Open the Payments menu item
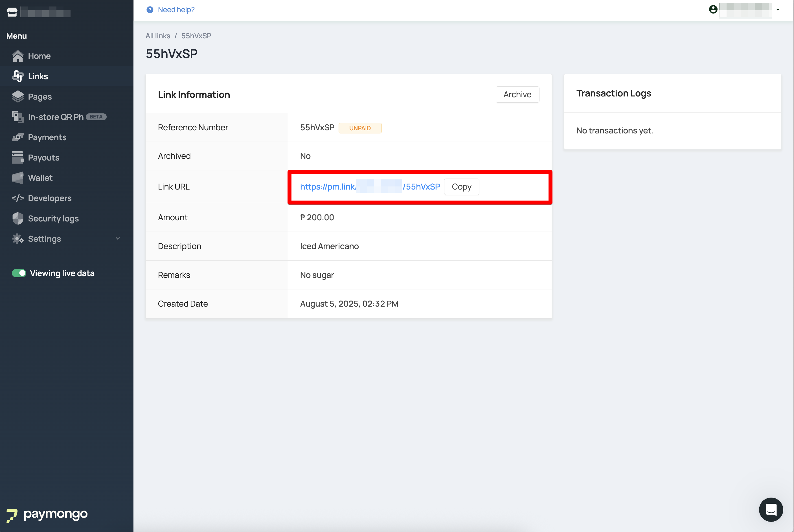794x532 pixels. pos(47,137)
